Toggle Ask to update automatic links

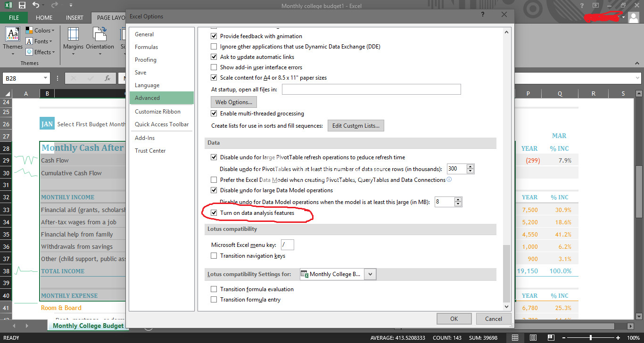tap(214, 57)
